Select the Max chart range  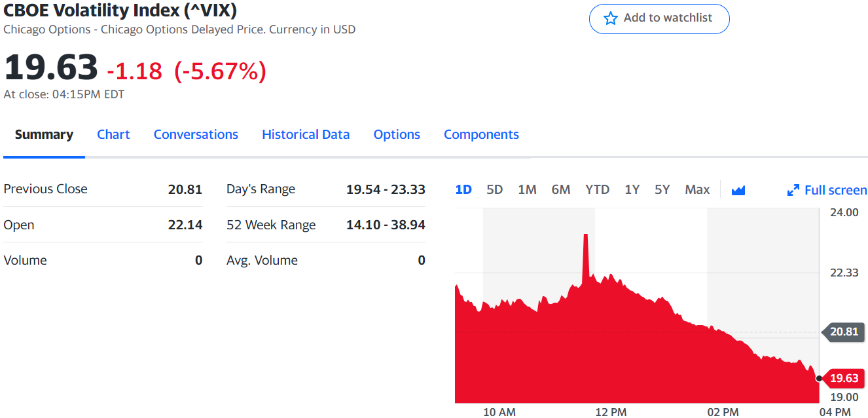click(x=697, y=189)
